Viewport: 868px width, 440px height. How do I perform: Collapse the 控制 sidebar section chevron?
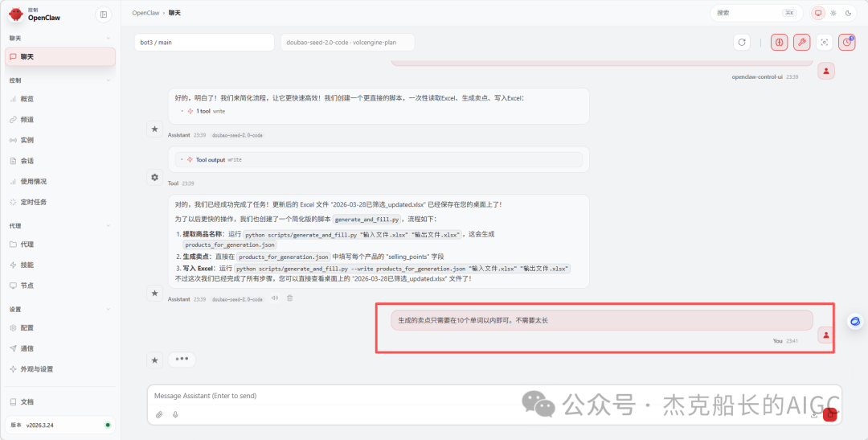tap(108, 80)
